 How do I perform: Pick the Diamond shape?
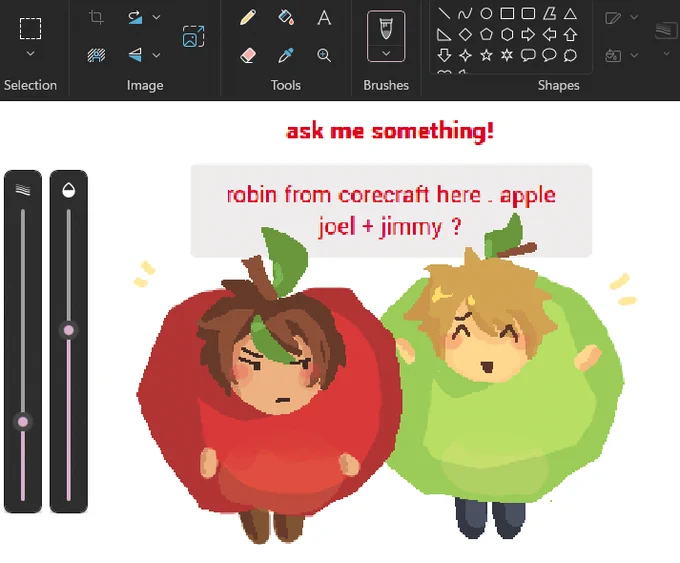pos(465,34)
